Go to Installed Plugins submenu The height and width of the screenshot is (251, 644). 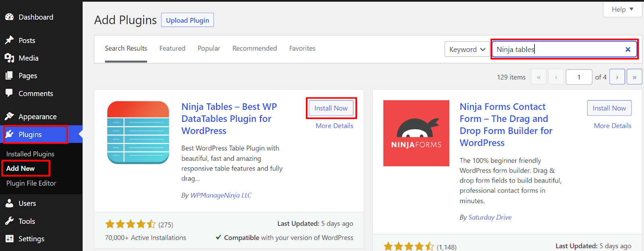pyautogui.click(x=30, y=154)
